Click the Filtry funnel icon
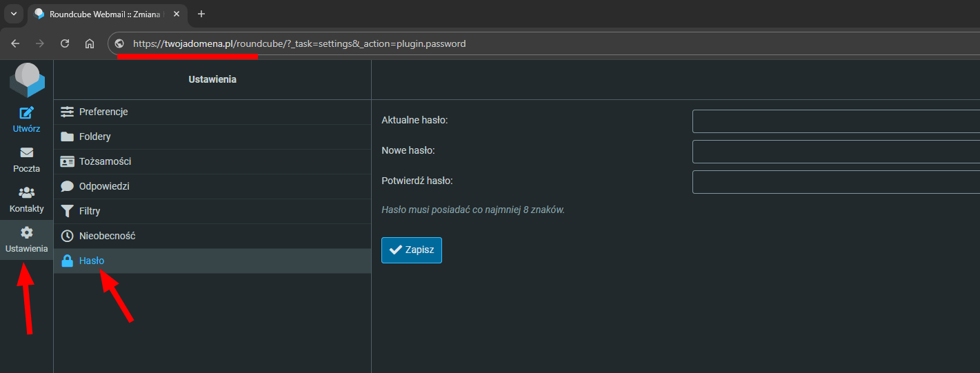The image size is (980, 373). [67, 211]
